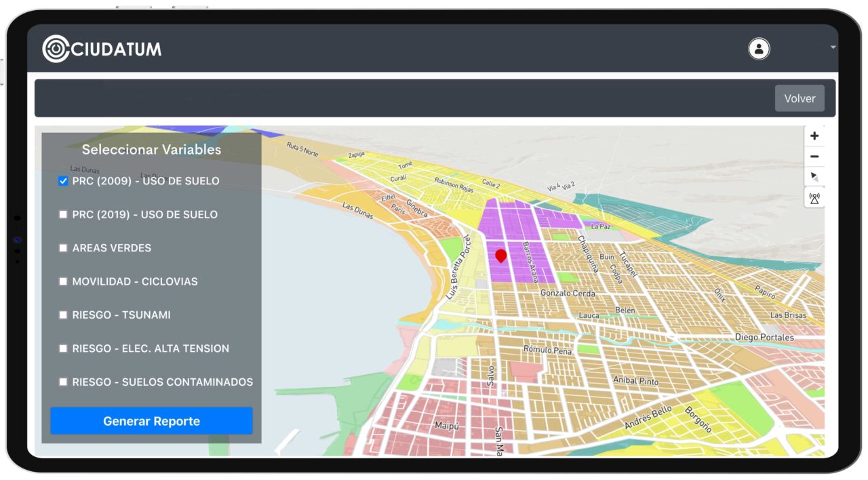Uncheck PRC (2009) - USO DE SUELO
868x480 pixels.
[63, 181]
